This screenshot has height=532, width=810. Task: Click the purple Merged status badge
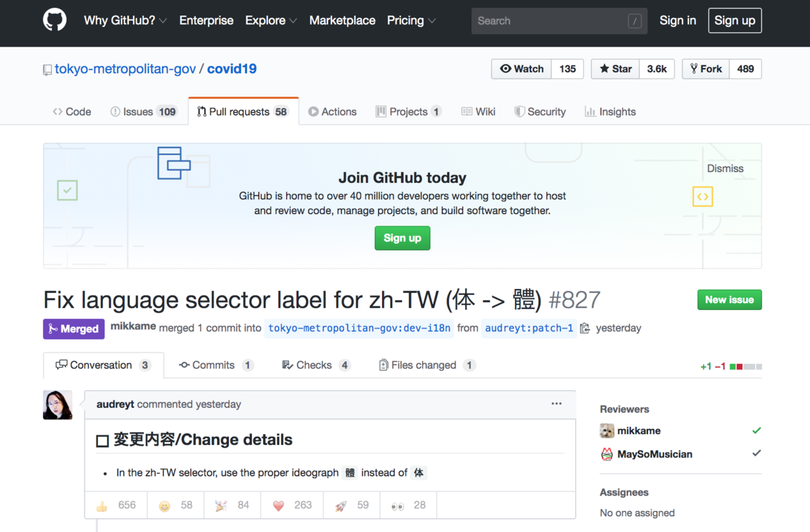(x=74, y=329)
